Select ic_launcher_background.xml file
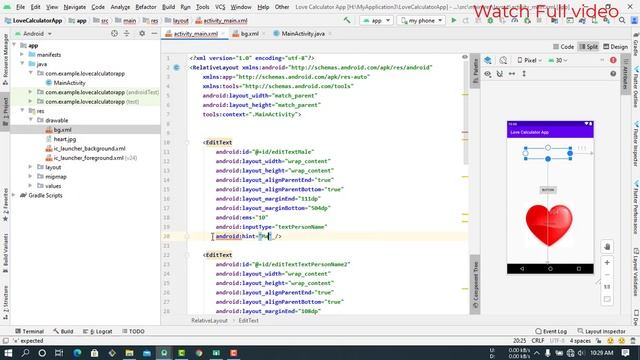 [x=89, y=149]
